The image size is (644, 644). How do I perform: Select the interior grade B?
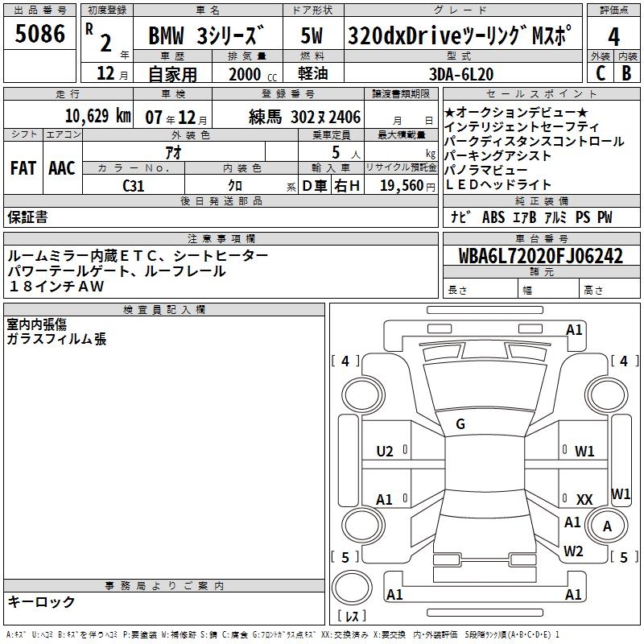pos(627,73)
